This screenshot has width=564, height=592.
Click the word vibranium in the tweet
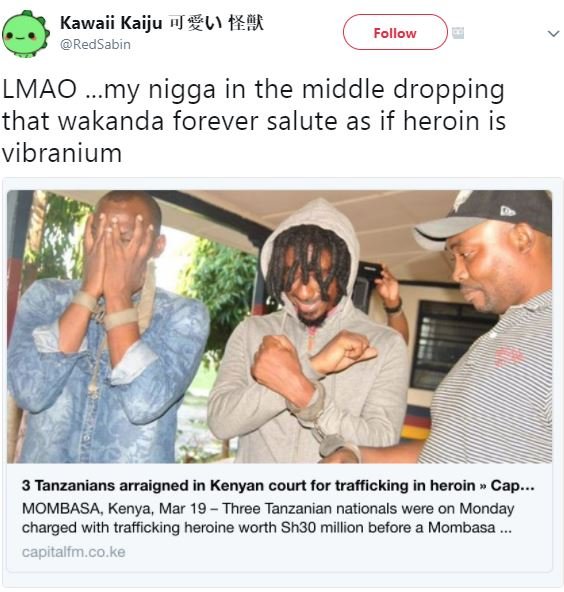pos(62,153)
